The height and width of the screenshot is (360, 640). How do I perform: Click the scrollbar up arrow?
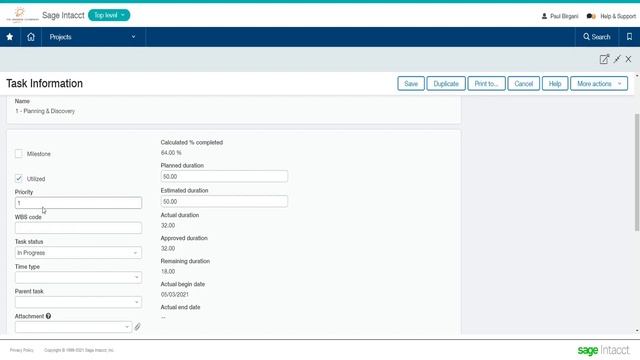[637, 76]
